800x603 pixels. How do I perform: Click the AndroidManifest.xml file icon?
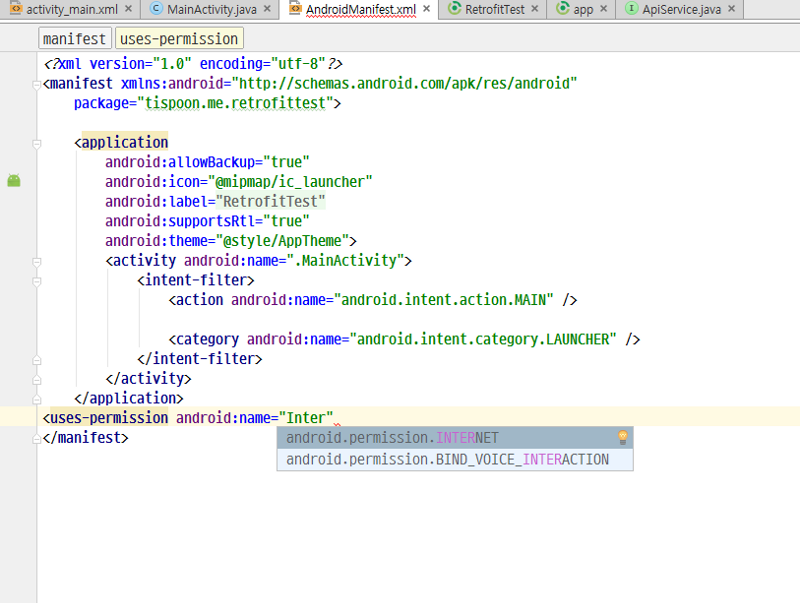pyautogui.click(x=295, y=8)
